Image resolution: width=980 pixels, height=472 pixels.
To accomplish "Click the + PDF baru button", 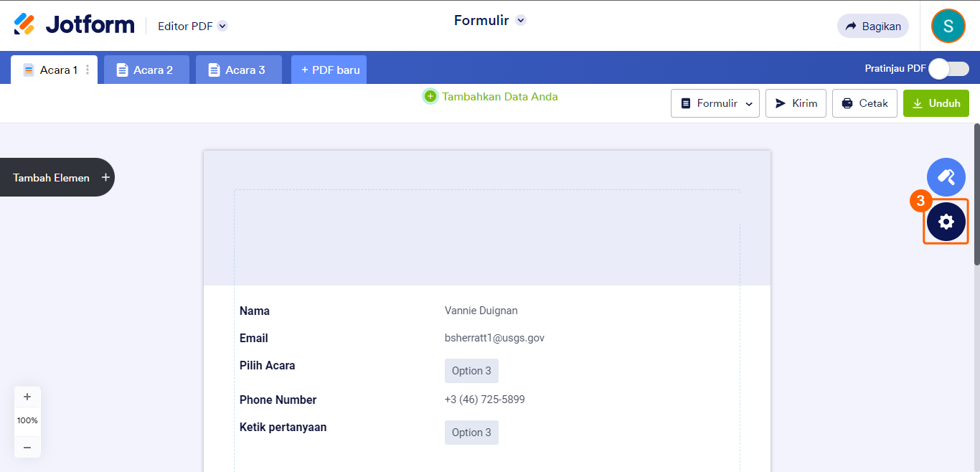I will pos(329,70).
